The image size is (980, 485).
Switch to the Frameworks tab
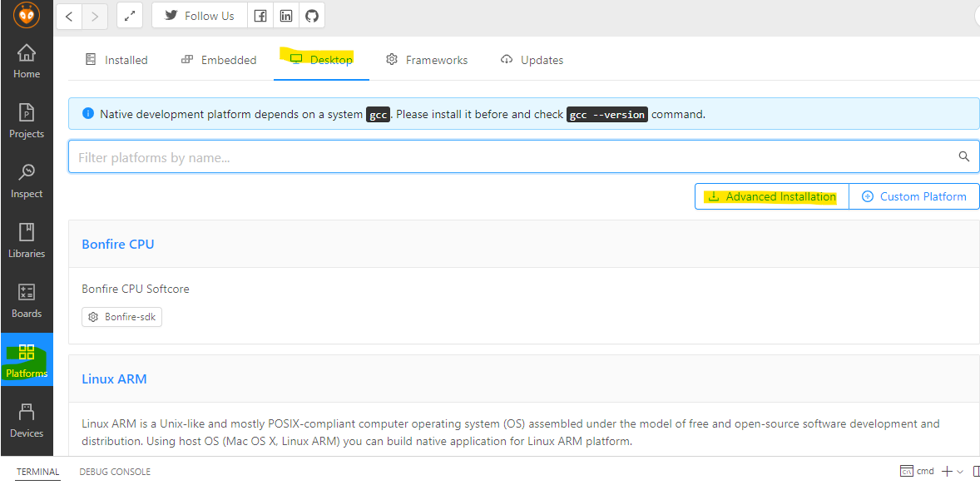[427, 60]
